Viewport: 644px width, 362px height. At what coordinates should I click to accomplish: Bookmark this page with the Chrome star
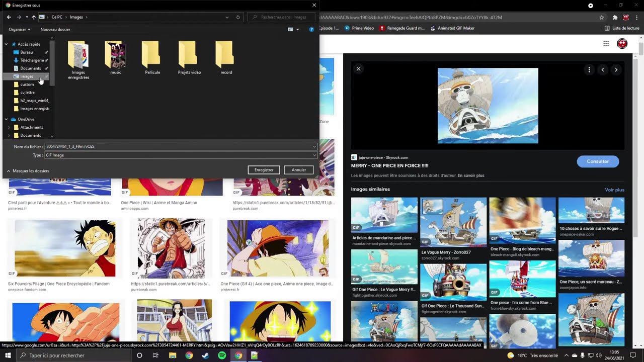click(602, 17)
